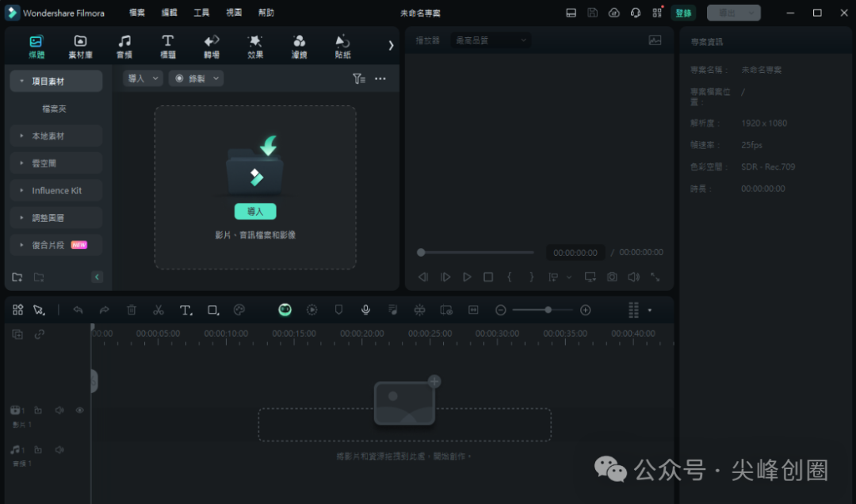Adjust the preview playback progress slider
This screenshot has width=856, height=504.
pyautogui.click(x=475, y=252)
